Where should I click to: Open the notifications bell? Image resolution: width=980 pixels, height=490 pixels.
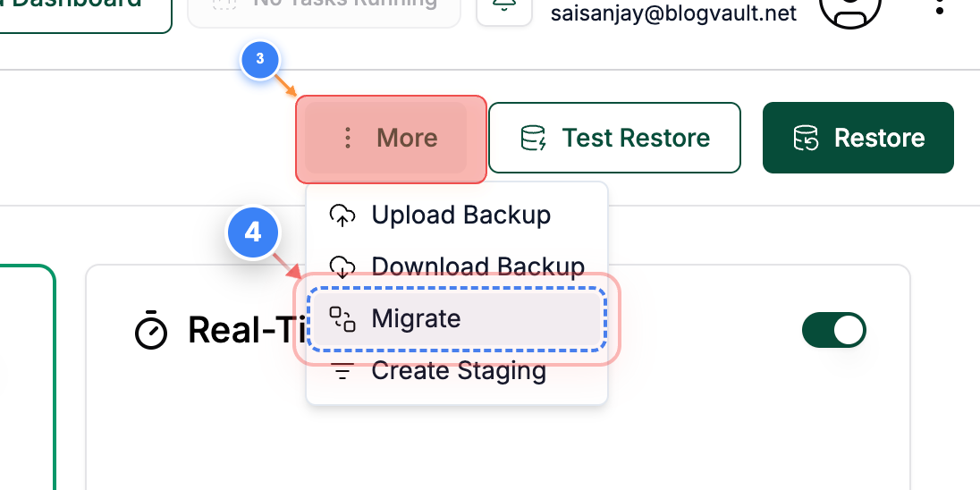pos(503,6)
